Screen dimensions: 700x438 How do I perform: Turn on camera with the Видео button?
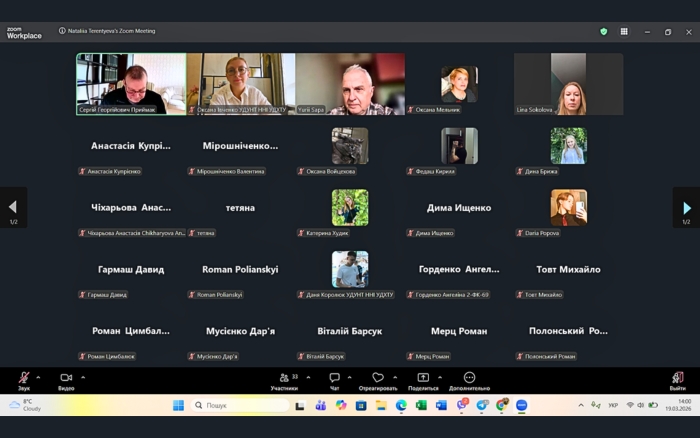(x=66, y=378)
